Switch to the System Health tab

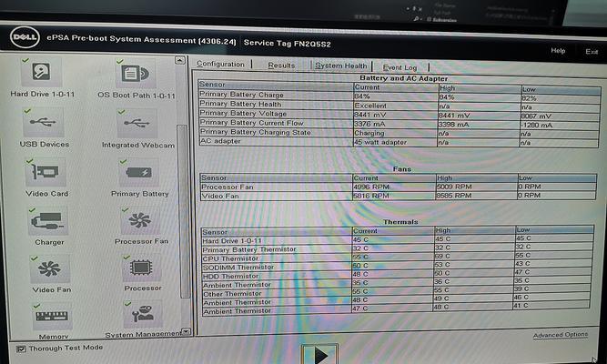[x=341, y=66]
